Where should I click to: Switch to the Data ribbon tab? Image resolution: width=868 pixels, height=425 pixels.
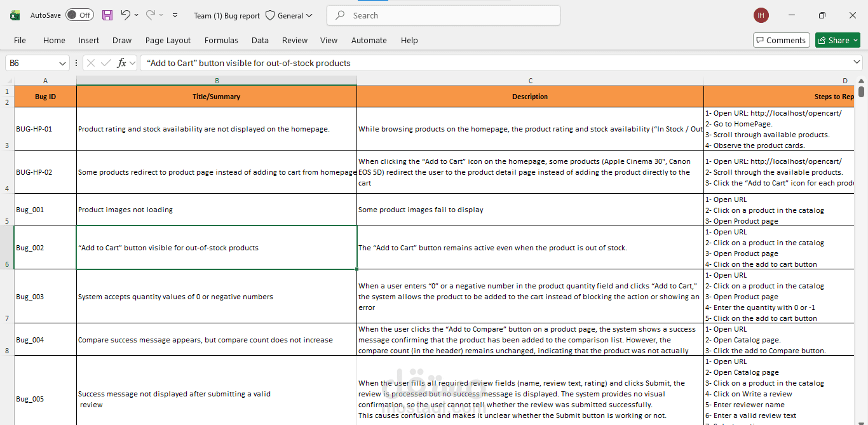point(260,40)
